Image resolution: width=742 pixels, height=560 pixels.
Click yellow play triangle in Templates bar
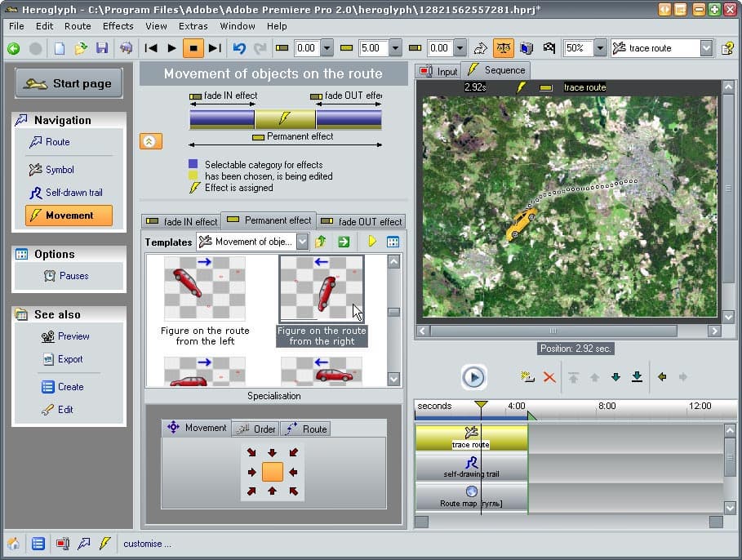372,242
